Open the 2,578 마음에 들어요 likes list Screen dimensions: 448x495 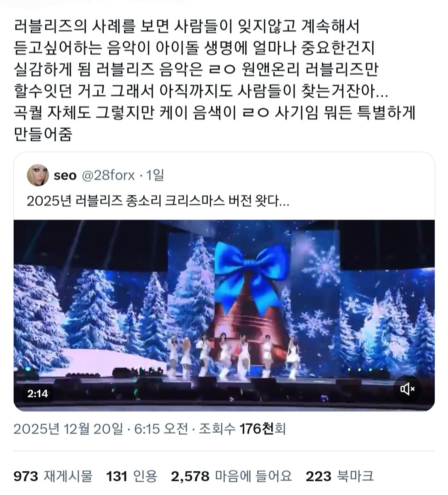click(231, 476)
